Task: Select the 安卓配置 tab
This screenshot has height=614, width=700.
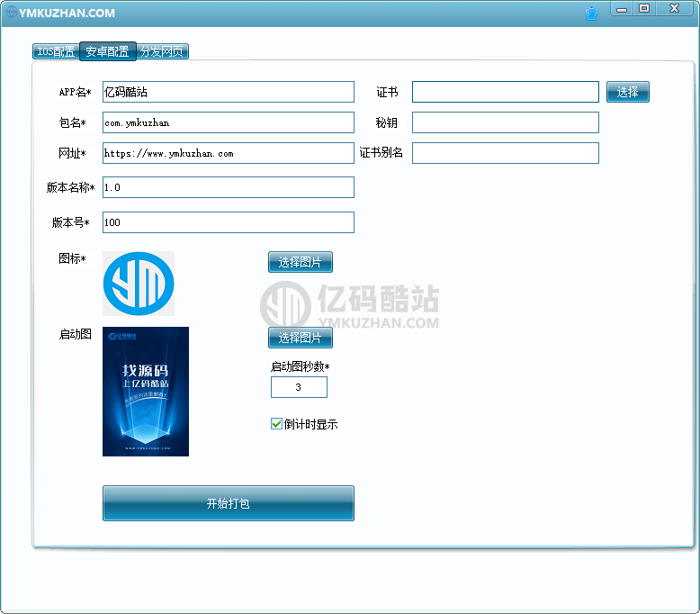Action: (x=108, y=51)
